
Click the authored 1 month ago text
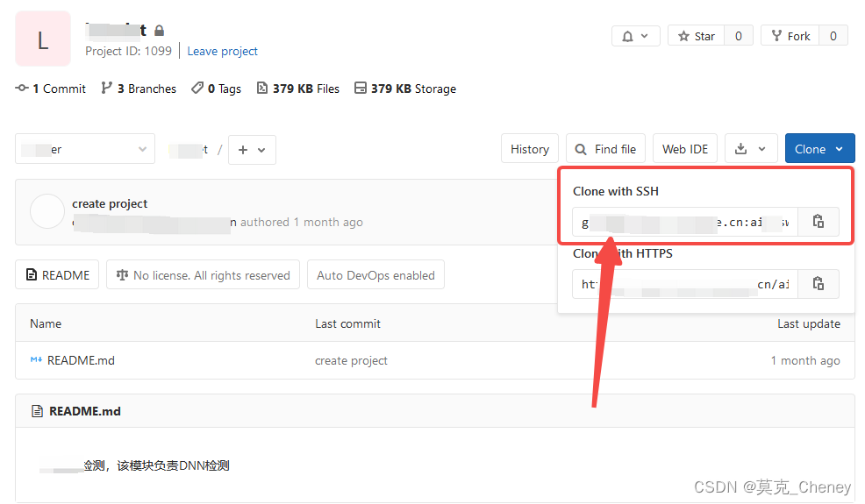tap(301, 223)
